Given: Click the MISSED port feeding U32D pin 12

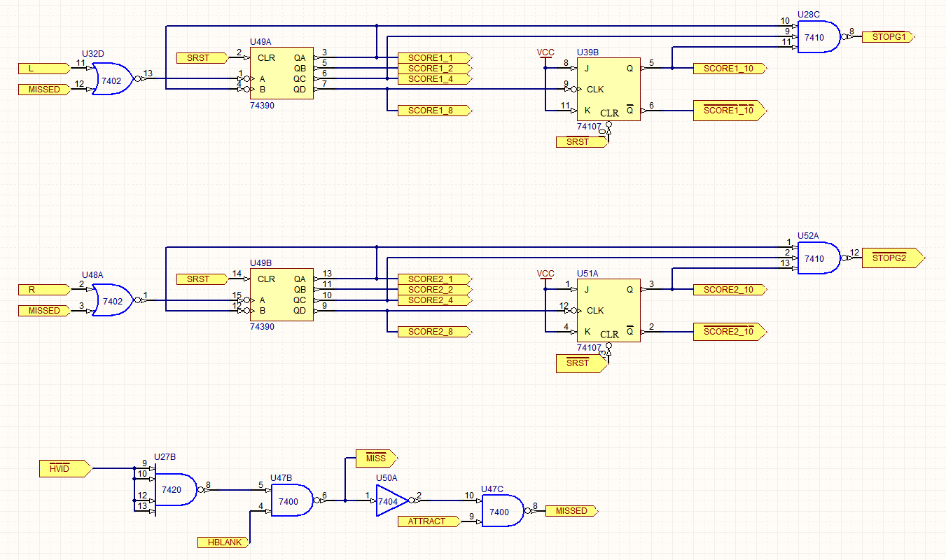Looking at the screenshot, I should (x=45, y=90).
